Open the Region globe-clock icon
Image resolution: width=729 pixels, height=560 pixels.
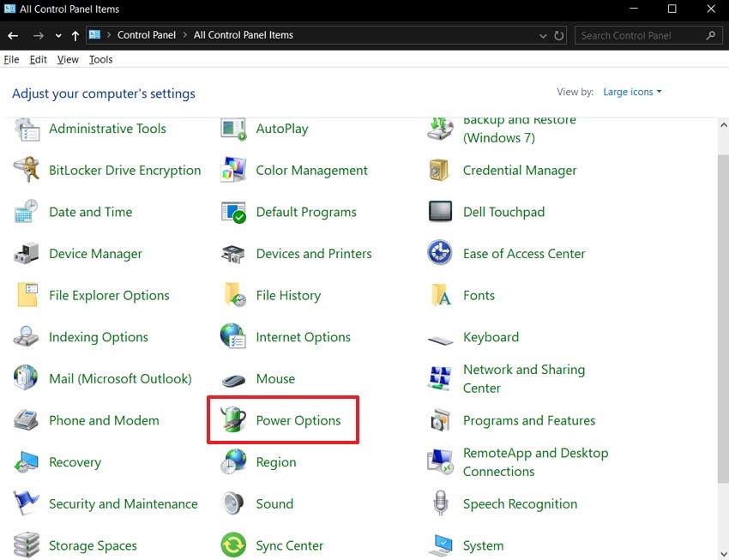(233, 461)
